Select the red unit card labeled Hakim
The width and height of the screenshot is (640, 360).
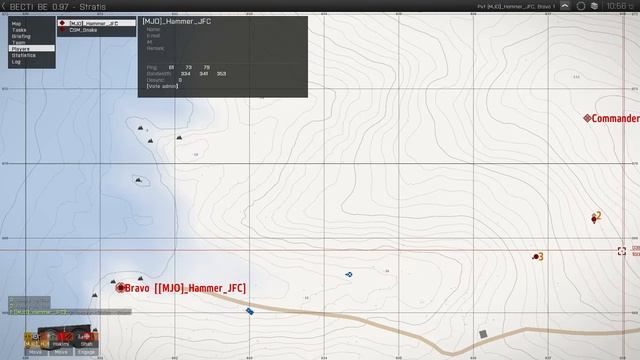click(x=61, y=339)
